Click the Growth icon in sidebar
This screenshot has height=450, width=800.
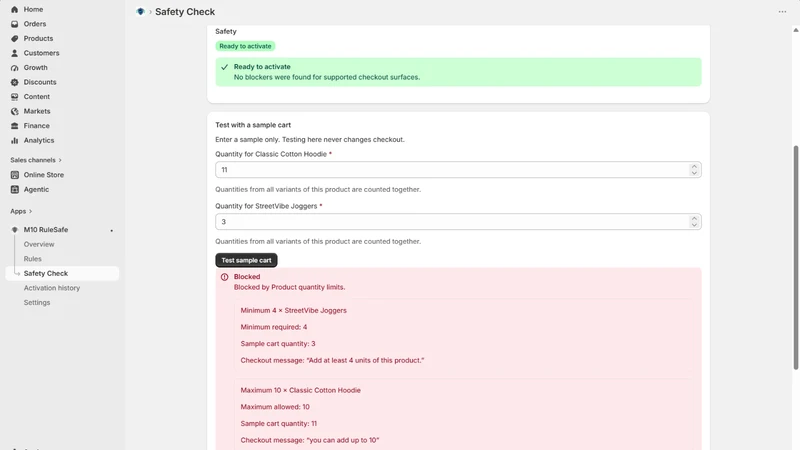click(14, 67)
